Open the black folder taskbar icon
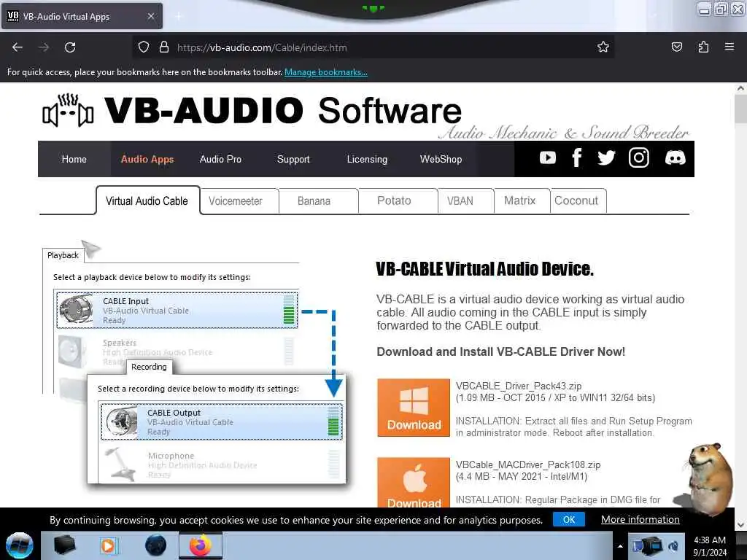 click(x=64, y=545)
